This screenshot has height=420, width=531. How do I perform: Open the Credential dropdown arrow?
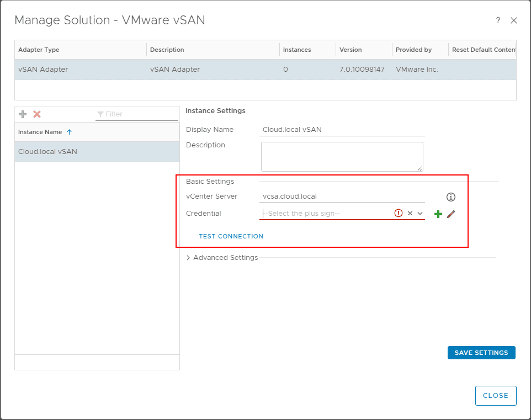(420, 214)
